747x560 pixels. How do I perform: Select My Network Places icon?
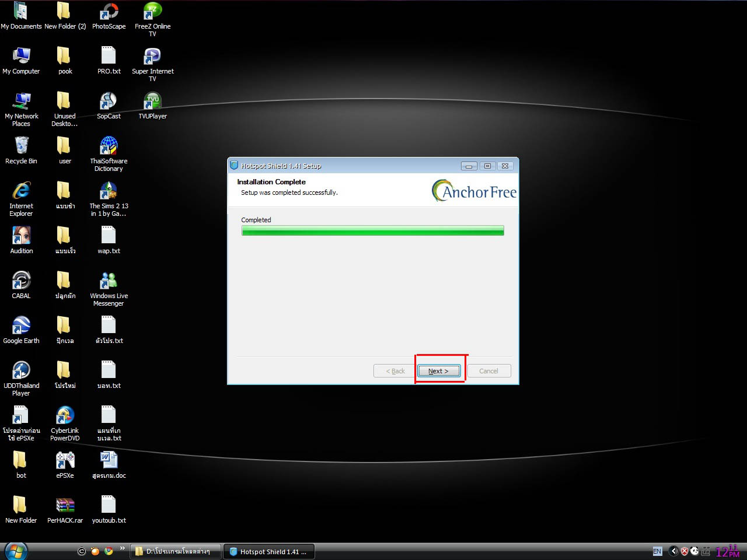click(21, 109)
